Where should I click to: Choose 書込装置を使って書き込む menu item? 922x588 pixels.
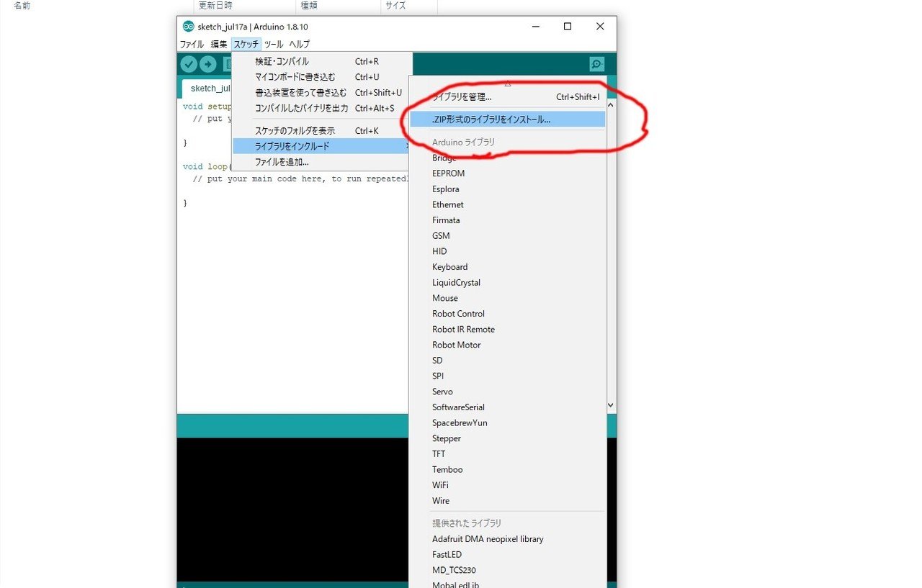point(322,93)
